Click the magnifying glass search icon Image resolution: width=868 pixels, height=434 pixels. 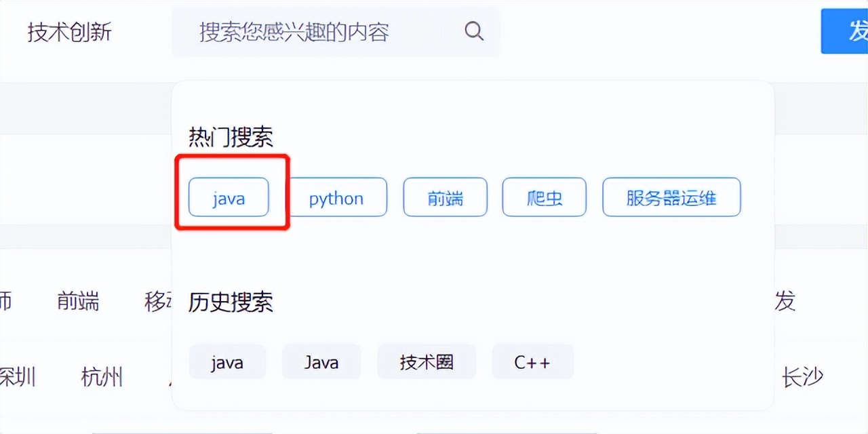(x=473, y=31)
